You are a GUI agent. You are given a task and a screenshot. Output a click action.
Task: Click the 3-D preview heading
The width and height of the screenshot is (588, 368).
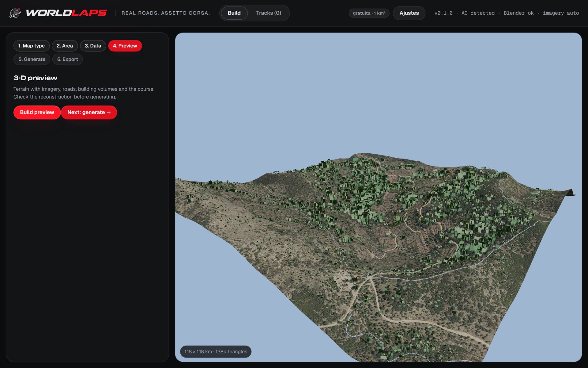coord(36,78)
